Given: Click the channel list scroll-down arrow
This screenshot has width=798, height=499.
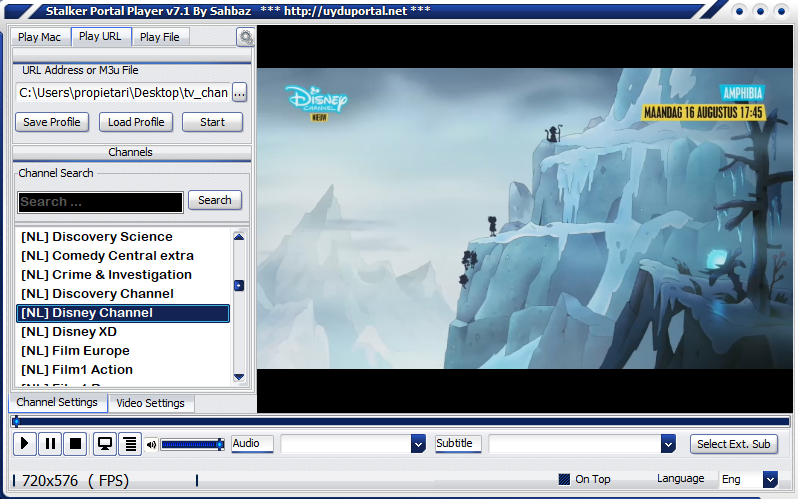Looking at the screenshot, I should click(239, 377).
